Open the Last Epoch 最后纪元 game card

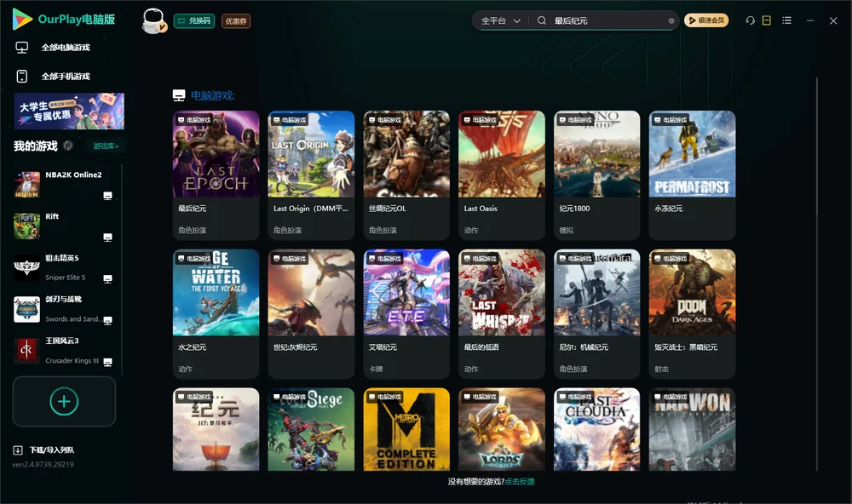pyautogui.click(x=216, y=175)
